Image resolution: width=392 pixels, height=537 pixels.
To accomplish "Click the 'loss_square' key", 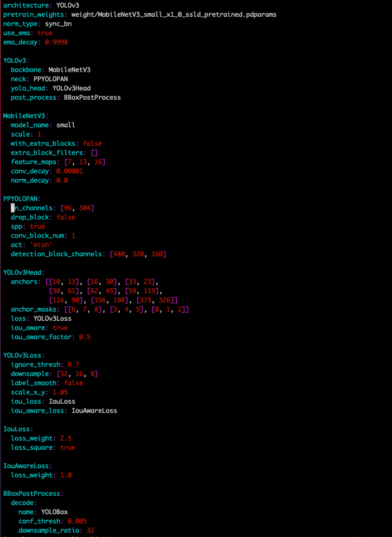I will (x=31, y=447).
